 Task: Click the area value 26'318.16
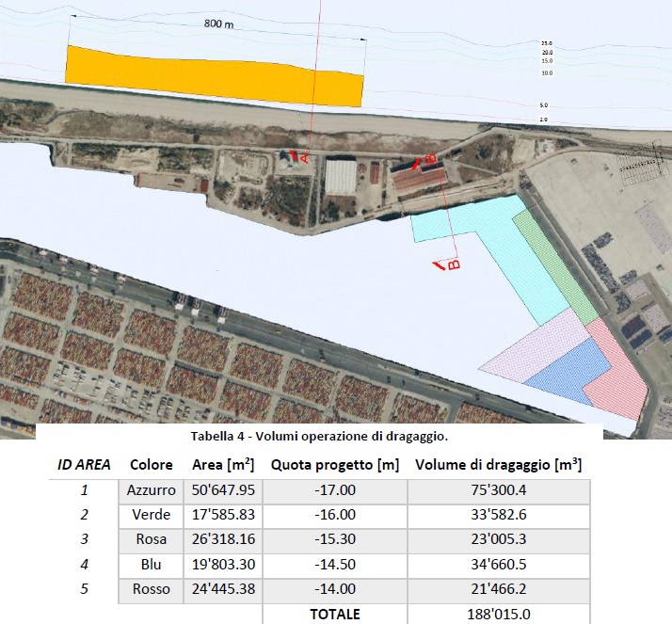tap(224, 539)
